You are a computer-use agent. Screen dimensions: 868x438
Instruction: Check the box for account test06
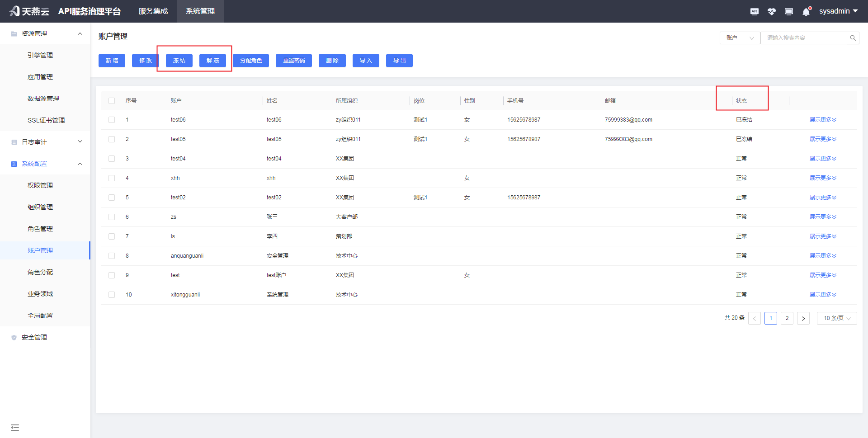point(112,120)
